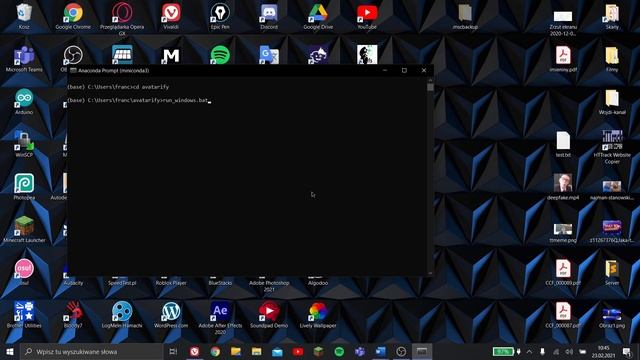This screenshot has width=640, height=360.
Task: Click the Anaconda Prompt scrollbar thumb
Action: (430, 87)
